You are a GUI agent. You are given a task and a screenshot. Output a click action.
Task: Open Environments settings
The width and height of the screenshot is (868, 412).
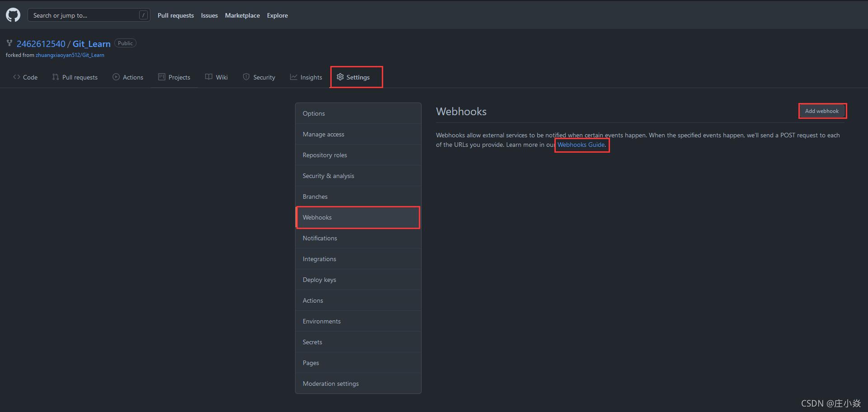pyautogui.click(x=358, y=321)
